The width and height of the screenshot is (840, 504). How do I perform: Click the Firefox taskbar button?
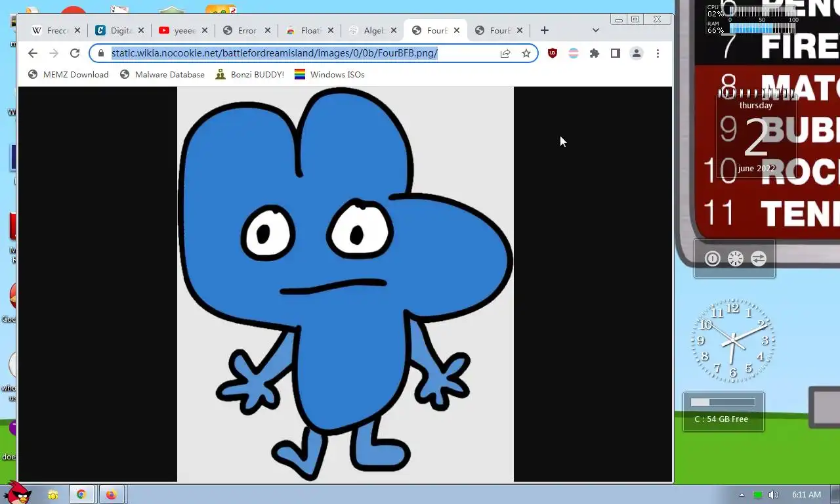pos(111,494)
